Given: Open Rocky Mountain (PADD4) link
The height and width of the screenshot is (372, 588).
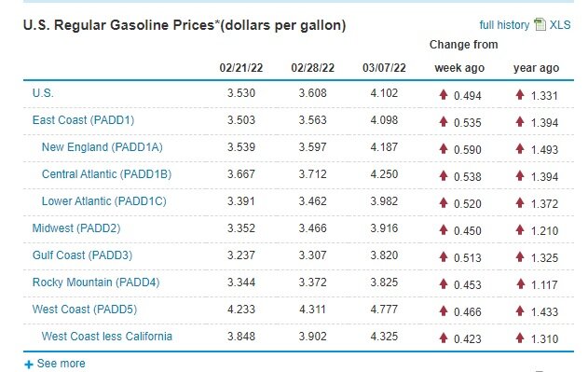Looking at the screenshot, I should pos(96,282).
